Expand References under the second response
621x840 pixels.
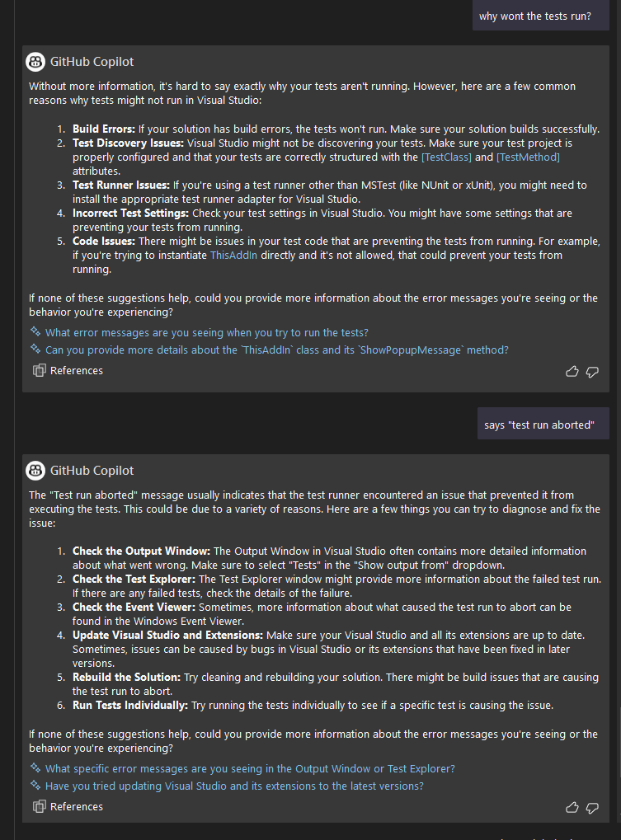click(x=68, y=806)
